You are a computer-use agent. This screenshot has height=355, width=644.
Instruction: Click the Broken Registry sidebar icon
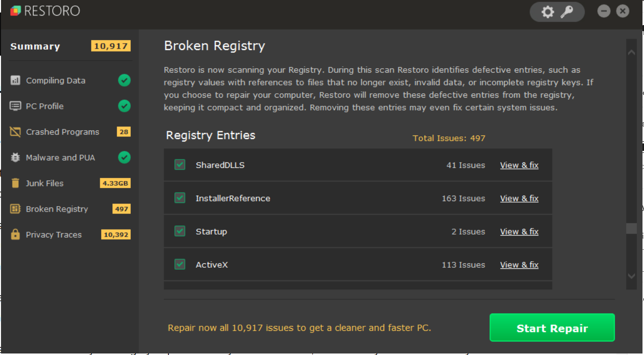[x=16, y=209]
